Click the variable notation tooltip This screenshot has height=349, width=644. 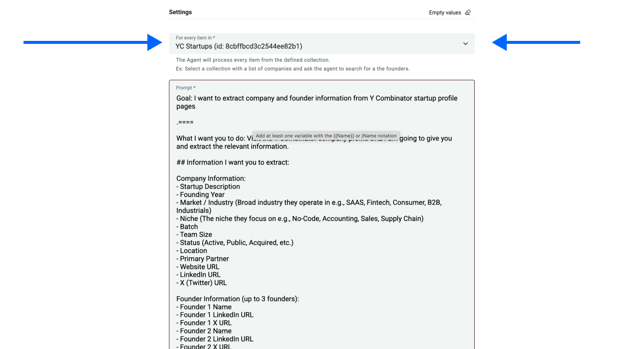coord(326,136)
